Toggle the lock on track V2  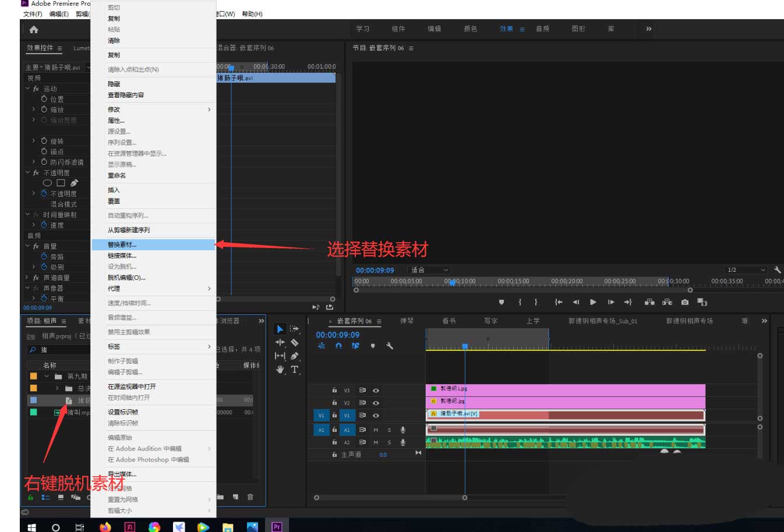pyautogui.click(x=334, y=403)
